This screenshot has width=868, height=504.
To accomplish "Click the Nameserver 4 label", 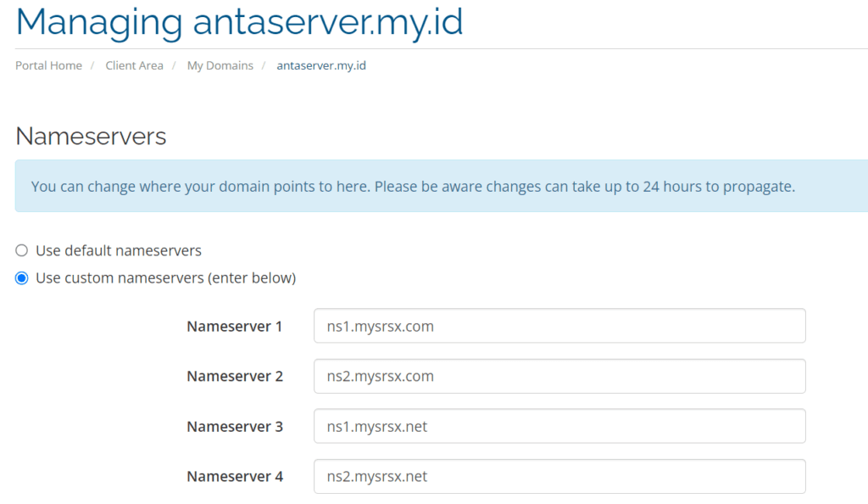I will pyautogui.click(x=235, y=476).
